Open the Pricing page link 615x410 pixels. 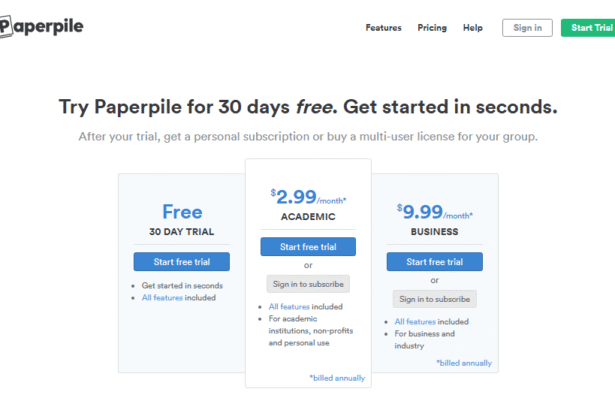[x=432, y=28]
